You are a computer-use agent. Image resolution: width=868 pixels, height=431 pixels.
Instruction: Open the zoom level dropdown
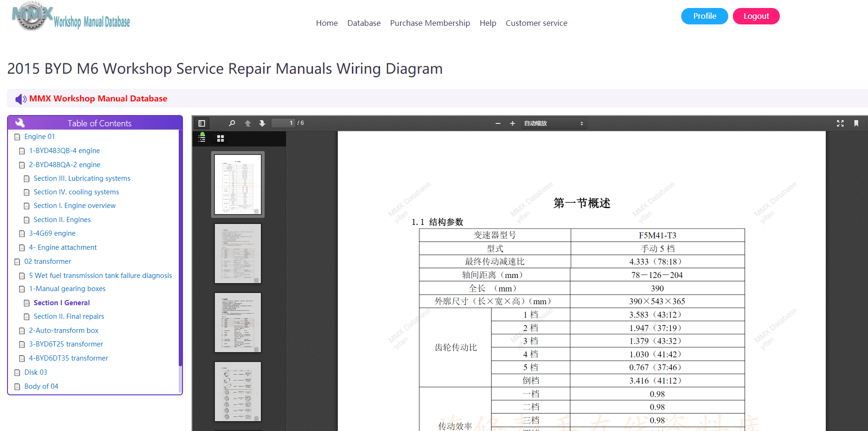pyautogui.click(x=554, y=123)
